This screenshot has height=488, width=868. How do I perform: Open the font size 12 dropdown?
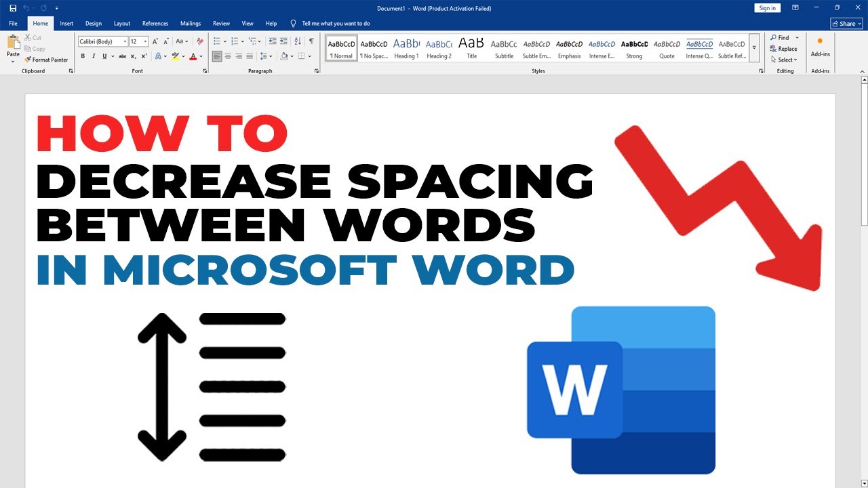[x=145, y=41]
